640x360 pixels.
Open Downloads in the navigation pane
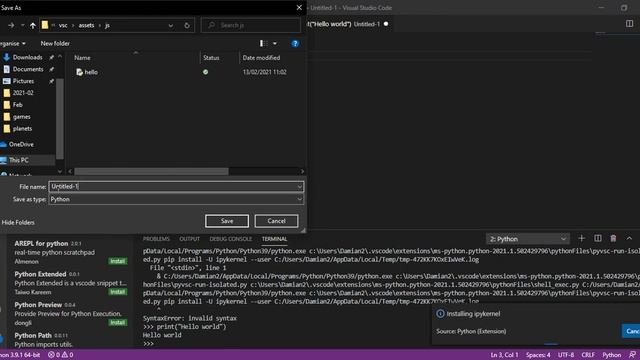coord(27,58)
